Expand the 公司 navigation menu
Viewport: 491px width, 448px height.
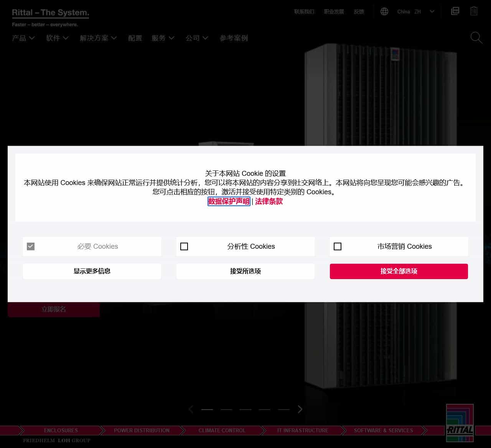pos(197,38)
